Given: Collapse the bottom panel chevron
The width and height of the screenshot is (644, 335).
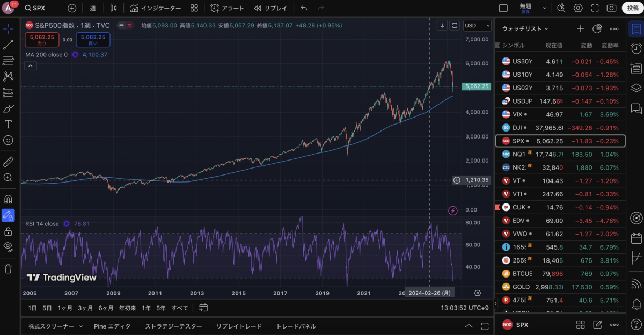Looking at the screenshot, I should tap(469, 326).
